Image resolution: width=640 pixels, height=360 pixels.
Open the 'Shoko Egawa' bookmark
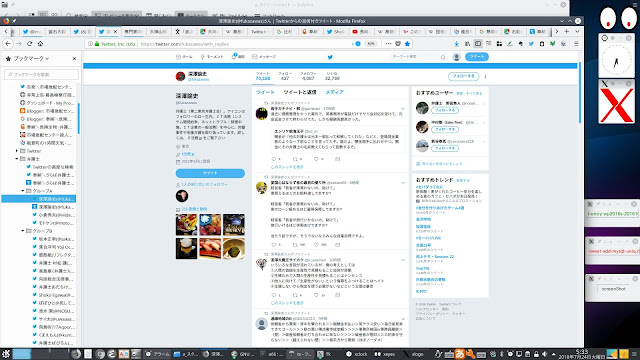tap(53, 295)
